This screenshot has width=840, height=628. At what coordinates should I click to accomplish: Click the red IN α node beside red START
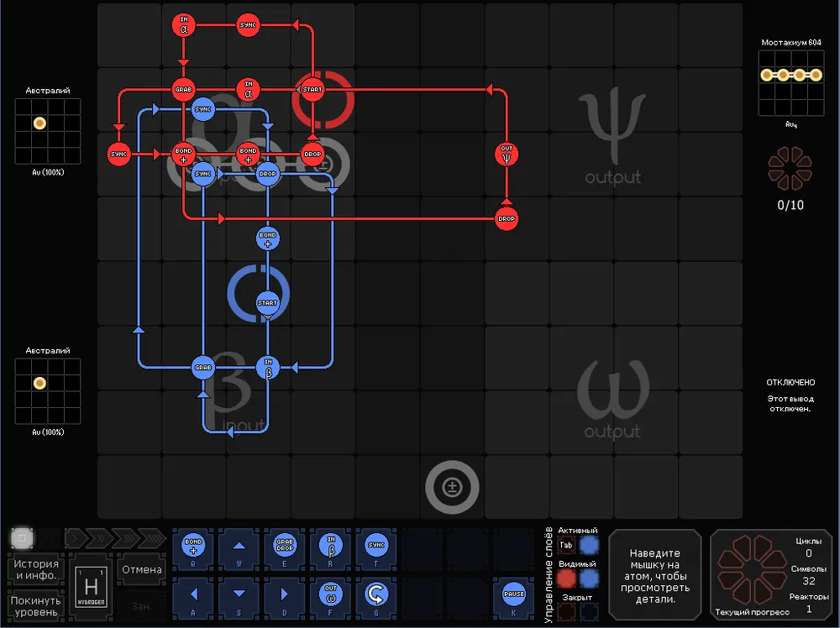pyautogui.click(x=248, y=89)
